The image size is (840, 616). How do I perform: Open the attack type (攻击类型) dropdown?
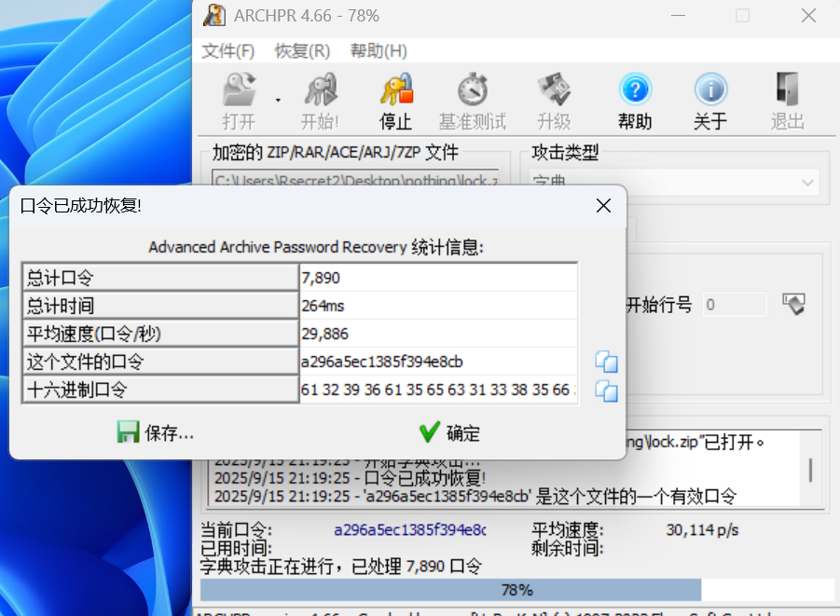pyautogui.click(x=674, y=182)
